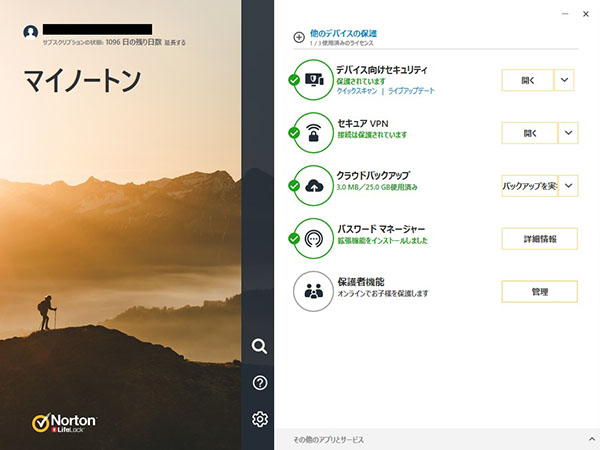Click the Cloud Backup cloud upload icon
This screenshot has width=600, height=450.
(x=314, y=186)
